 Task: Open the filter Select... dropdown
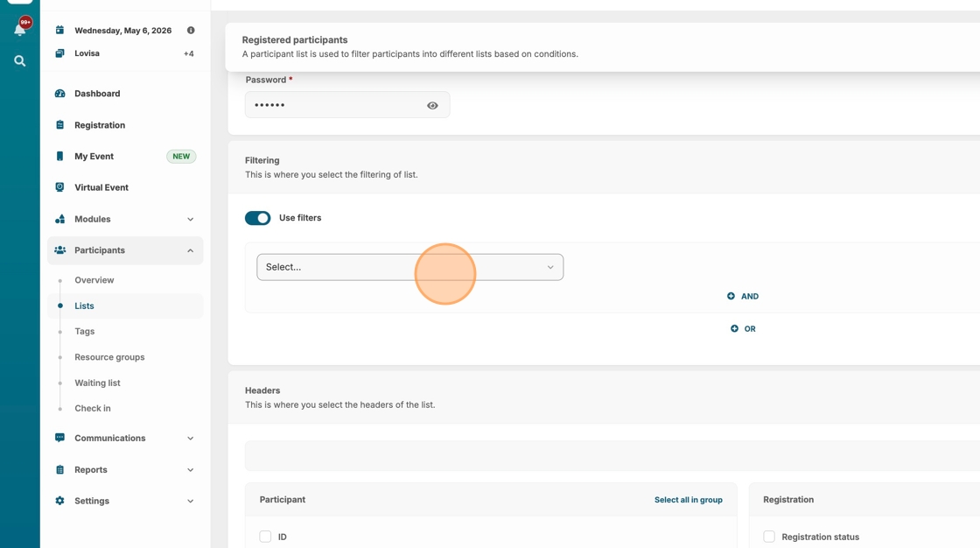point(409,267)
